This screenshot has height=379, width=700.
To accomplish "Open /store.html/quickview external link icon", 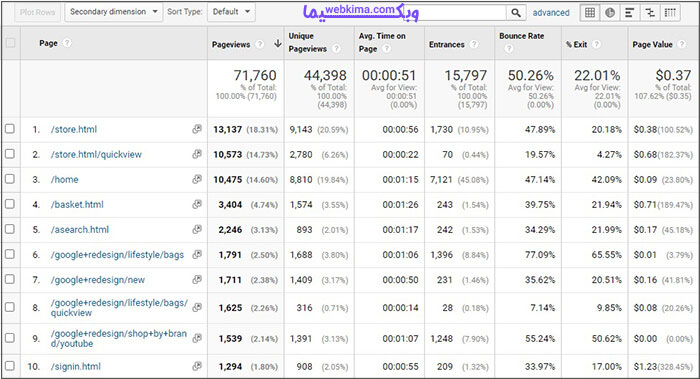I will [197, 154].
